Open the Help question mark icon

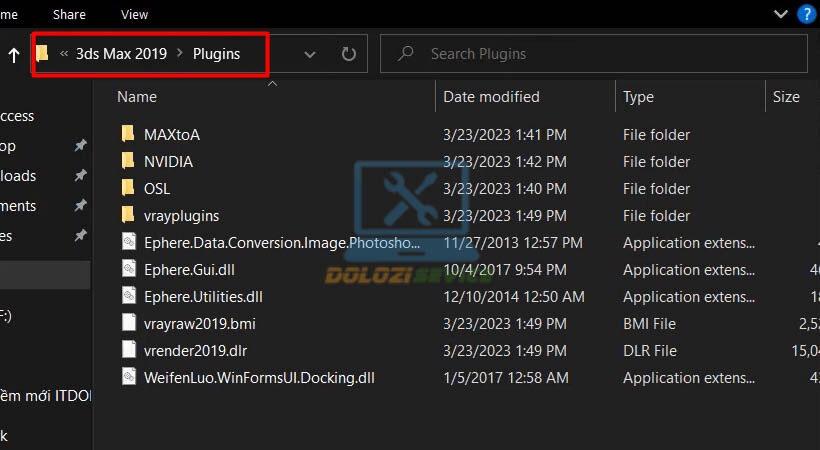(x=806, y=14)
